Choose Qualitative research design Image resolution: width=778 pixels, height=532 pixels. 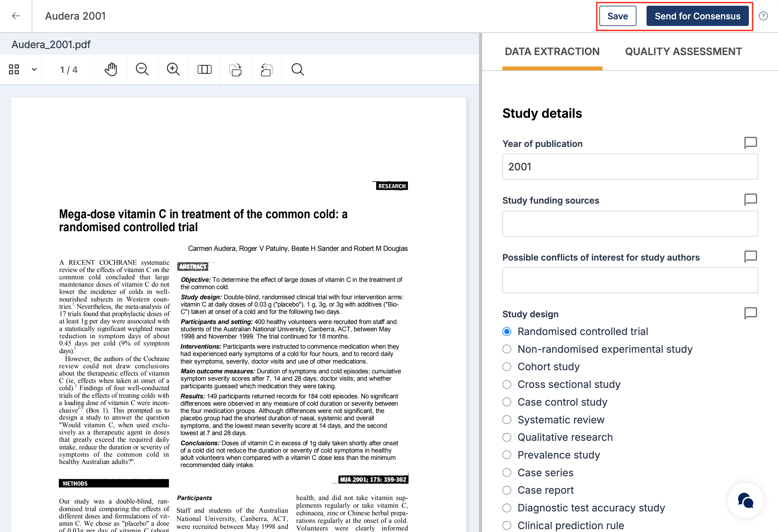pyautogui.click(x=507, y=437)
